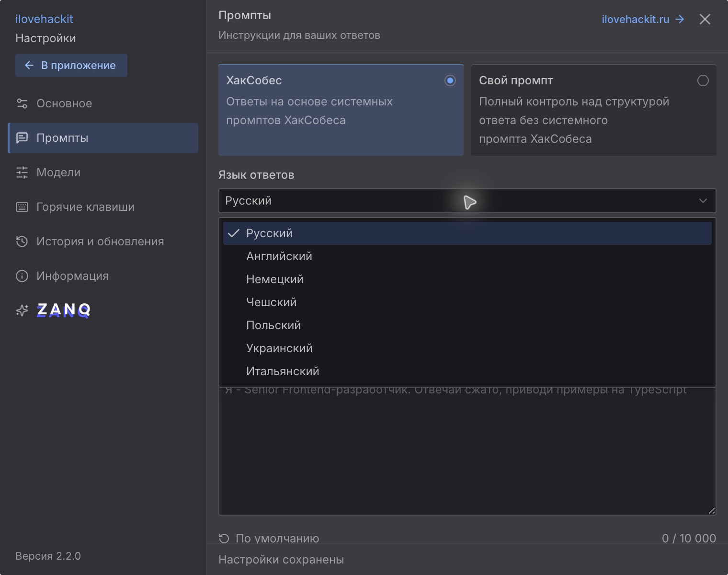Viewport: 728px width, 575px height.
Task: Collapse the Язык ответов dropdown arrow
Action: point(703,201)
